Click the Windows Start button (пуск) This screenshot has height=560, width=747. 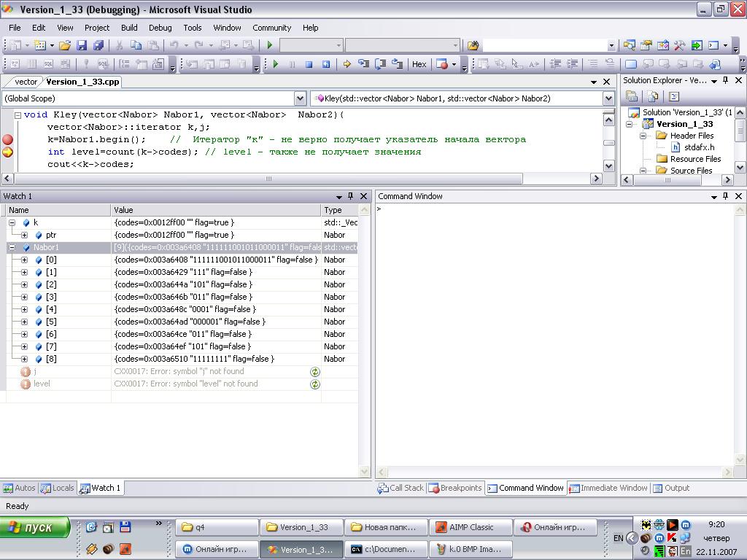35,527
